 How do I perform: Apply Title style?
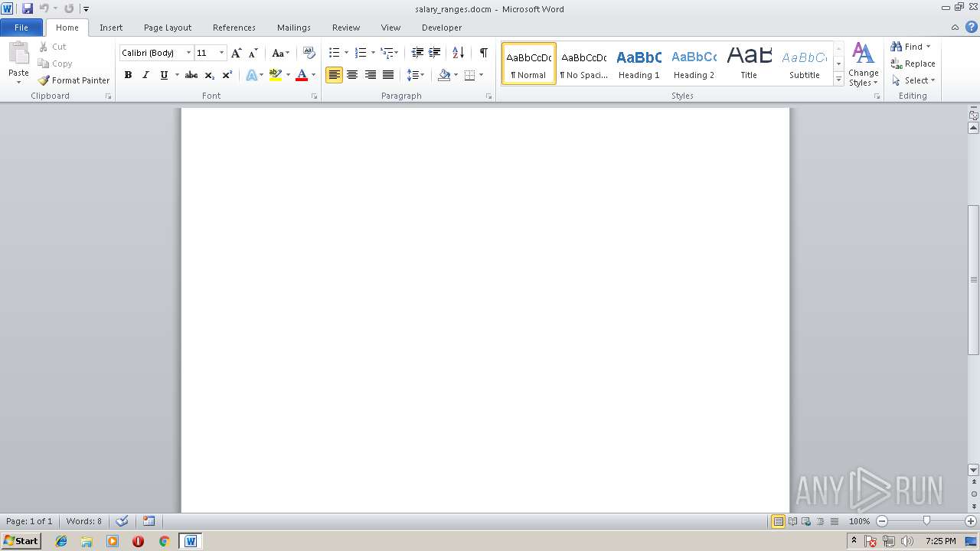pyautogui.click(x=749, y=64)
